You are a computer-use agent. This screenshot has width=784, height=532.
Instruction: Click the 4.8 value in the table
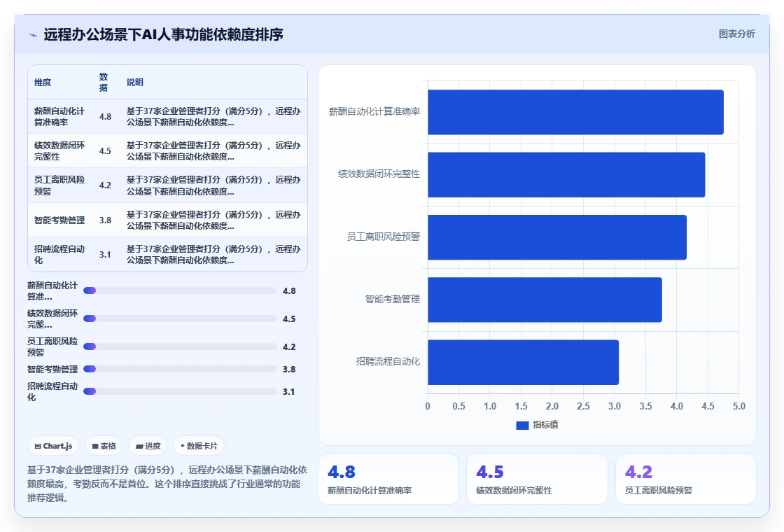click(105, 116)
